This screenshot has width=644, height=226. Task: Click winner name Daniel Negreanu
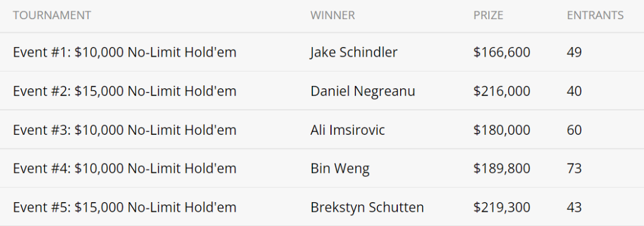[363, 91]
